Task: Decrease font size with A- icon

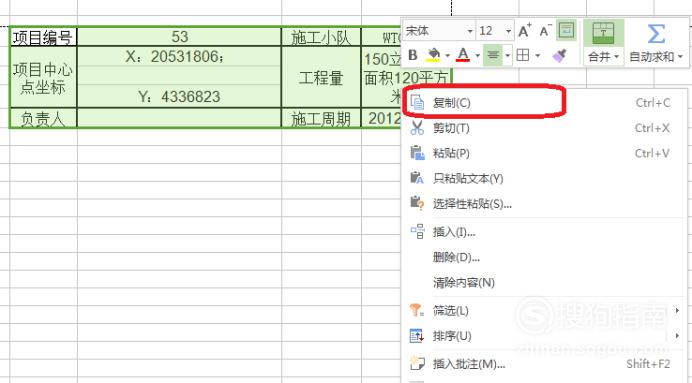Action: click(545, 30)
